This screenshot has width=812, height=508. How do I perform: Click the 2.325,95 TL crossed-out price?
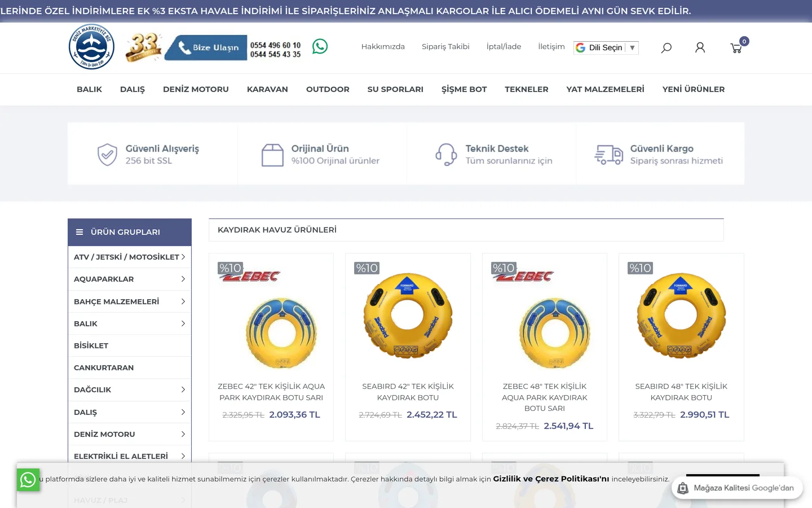pos(244,415)
